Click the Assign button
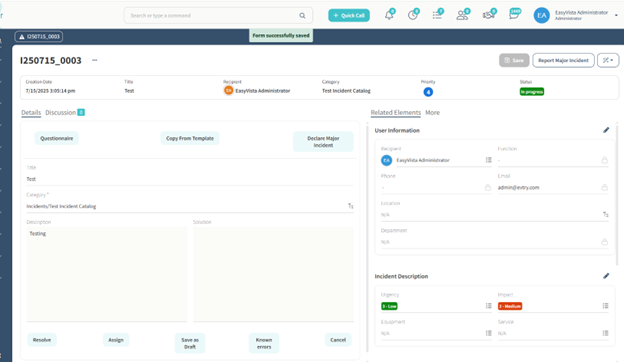624x362 pixels. [x=116, y=340]
